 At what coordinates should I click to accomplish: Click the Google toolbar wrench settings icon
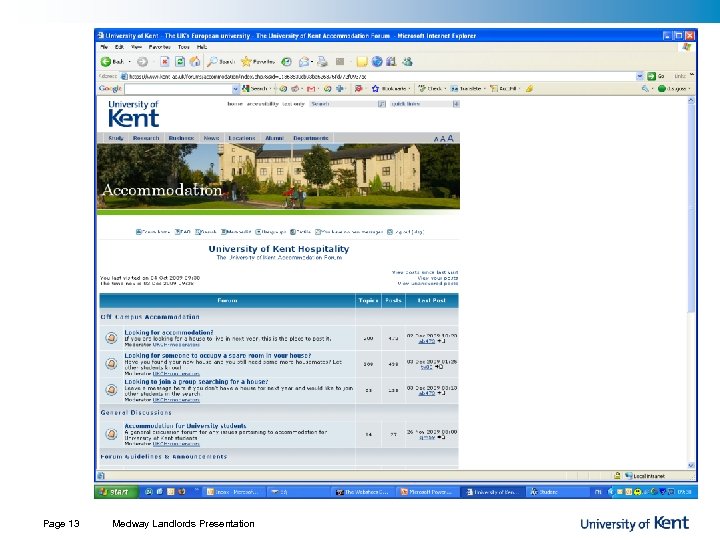(646, 89)
